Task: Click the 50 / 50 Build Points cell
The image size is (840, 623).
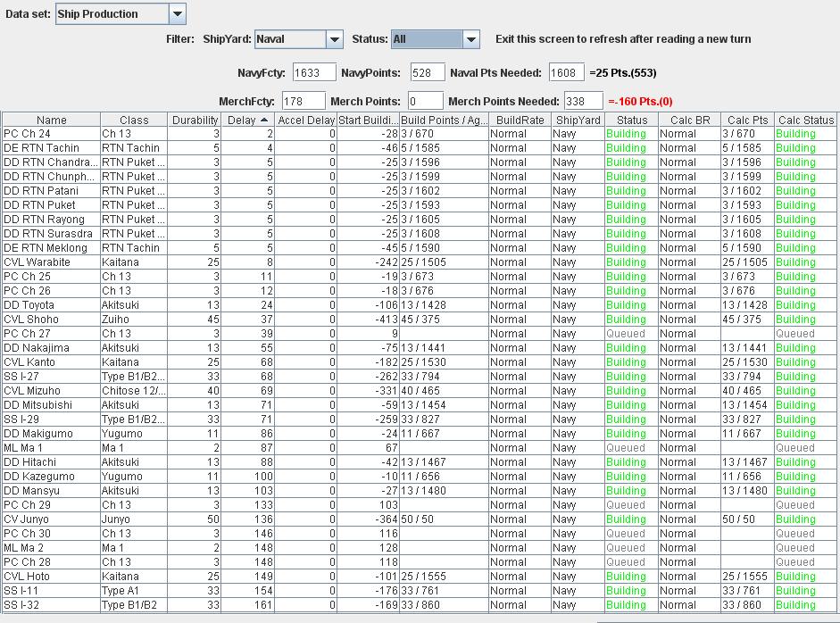Action: coord(445,519)
